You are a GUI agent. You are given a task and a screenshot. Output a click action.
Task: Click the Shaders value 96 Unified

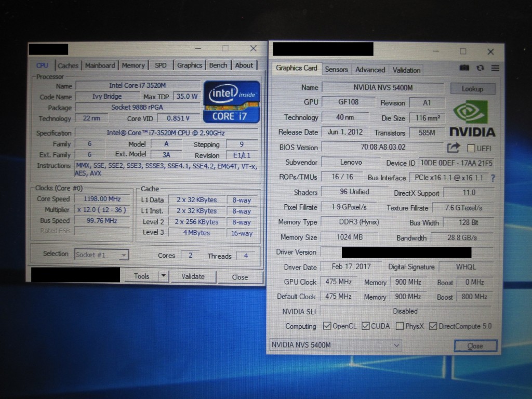354,192
